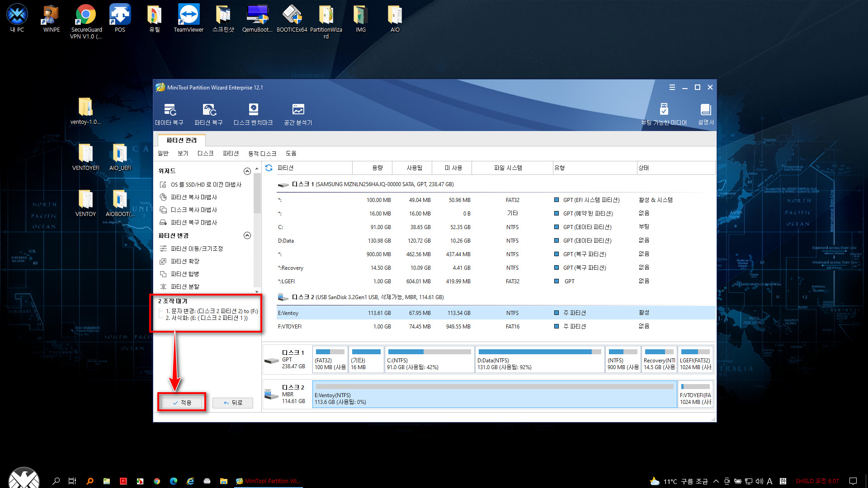Open the 도움 menu
This screenshot has height=488, width=868.
point(291,153)
